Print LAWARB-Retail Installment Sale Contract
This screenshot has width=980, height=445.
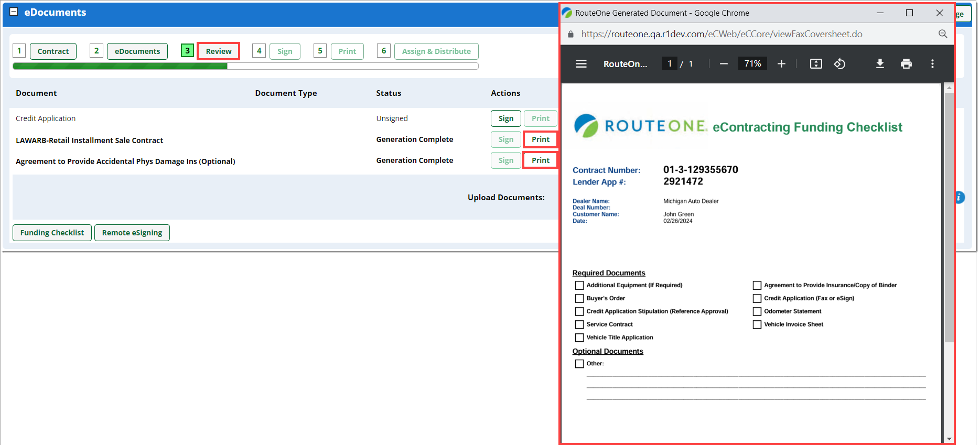coord(541,139)
